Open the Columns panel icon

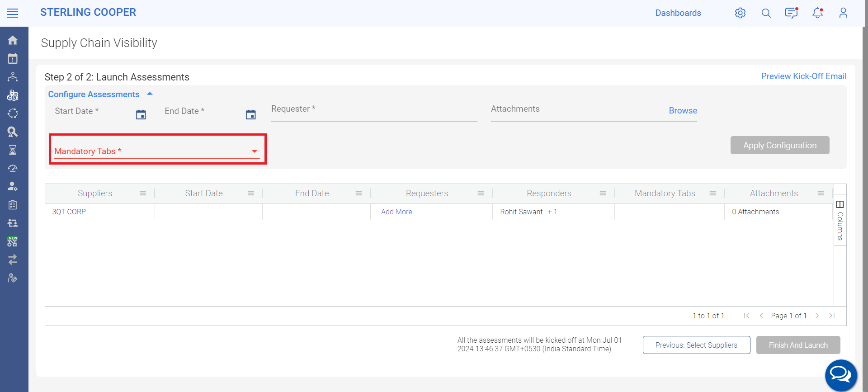point(840,204)
